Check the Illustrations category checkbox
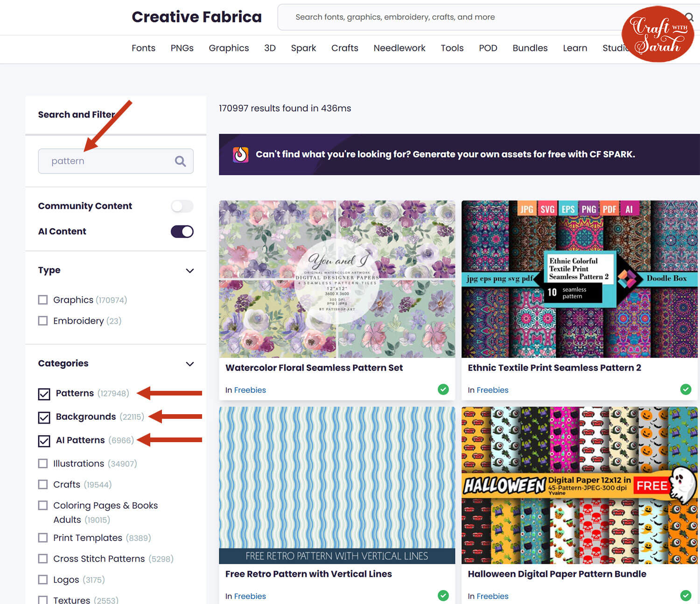The image size is (700, 604). click(x=43, y=464)
